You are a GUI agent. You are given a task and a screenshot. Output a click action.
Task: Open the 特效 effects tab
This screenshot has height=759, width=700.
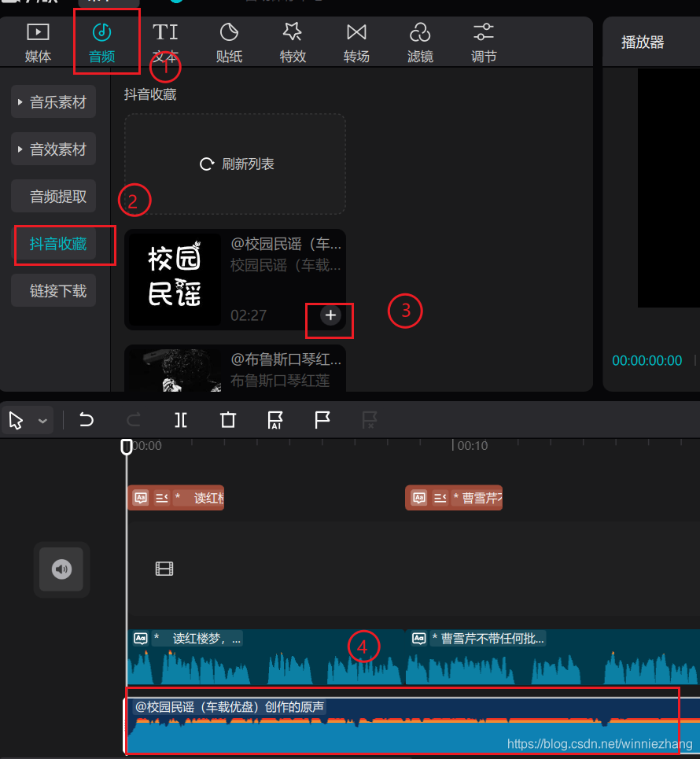click(x=293, y=43)
